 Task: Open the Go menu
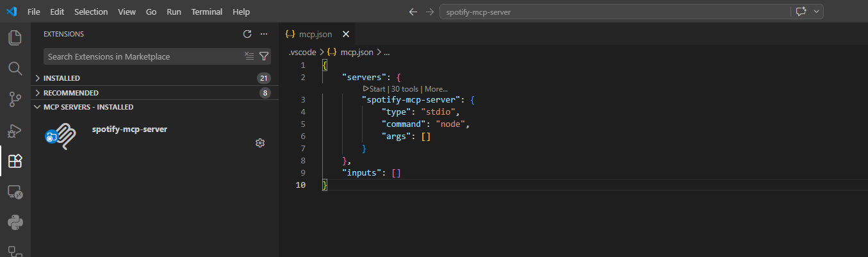pyautogui.click(x=151, y=12)
